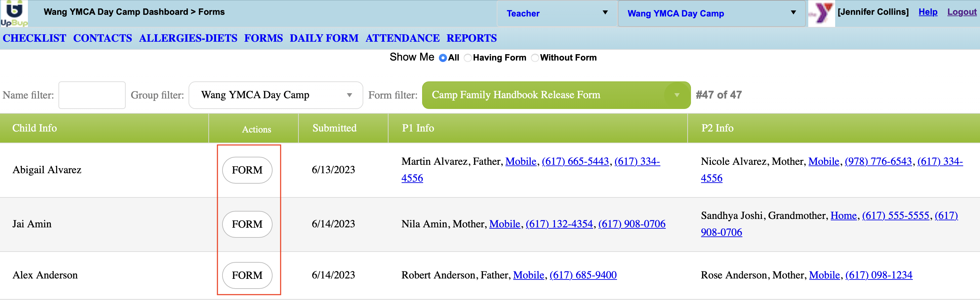Select the Having Form radio option
Image resolution: width=980 pixels, height=300 pixels.
(x=467, y=58)
